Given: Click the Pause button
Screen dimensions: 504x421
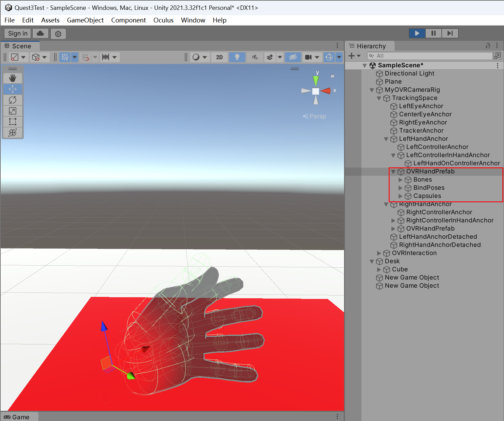Looking at the screenshot, I should click(x=434, y=33).
